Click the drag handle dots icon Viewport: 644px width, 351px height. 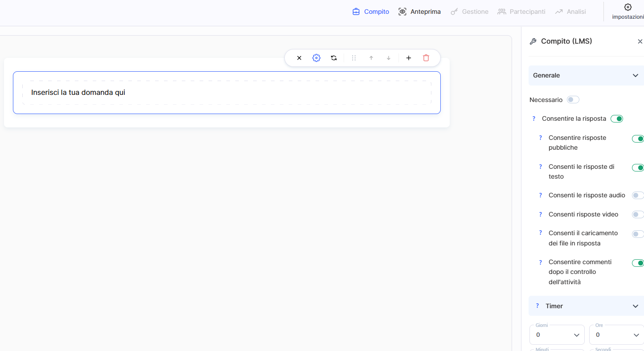pos(354,58)
